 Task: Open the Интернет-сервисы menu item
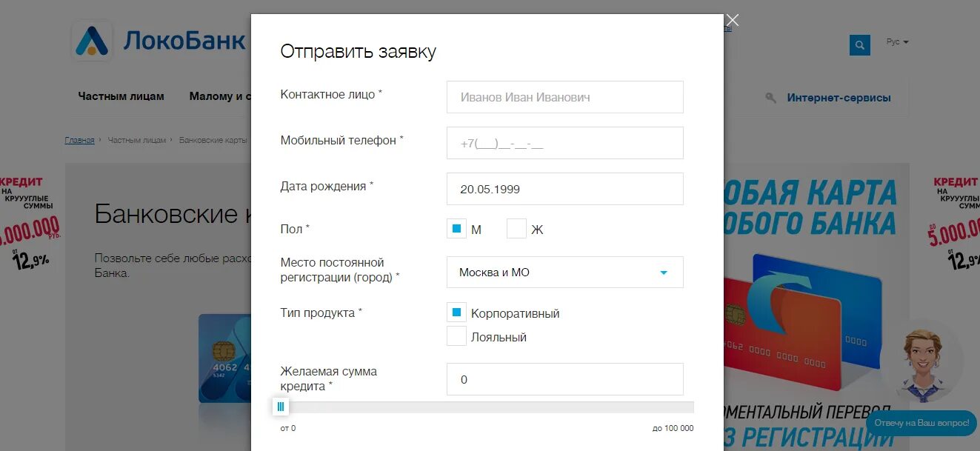tap(839, 98)
